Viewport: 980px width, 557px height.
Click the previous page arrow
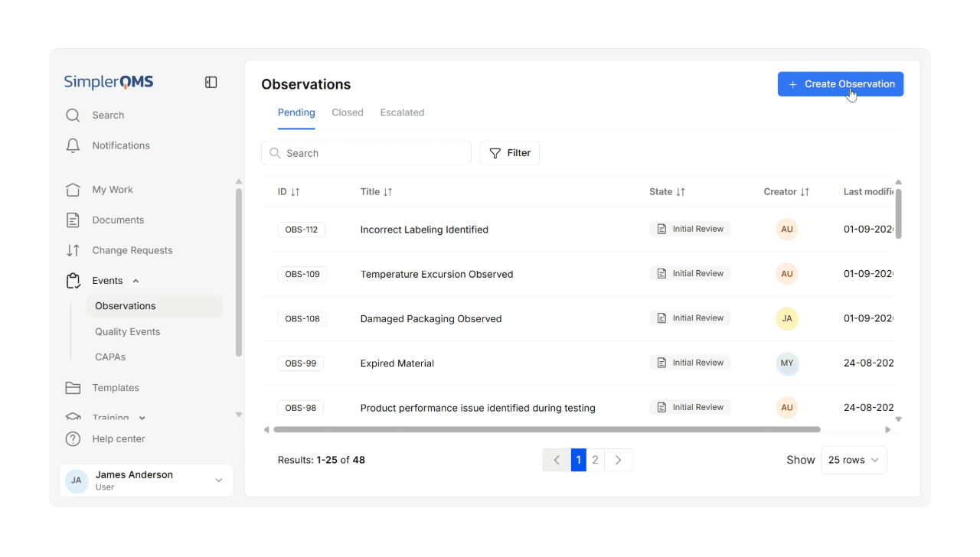tap(557, 460)
